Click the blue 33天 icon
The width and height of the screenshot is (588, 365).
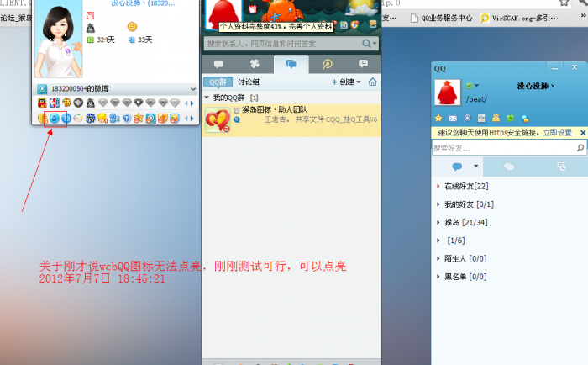coord(132,40)
